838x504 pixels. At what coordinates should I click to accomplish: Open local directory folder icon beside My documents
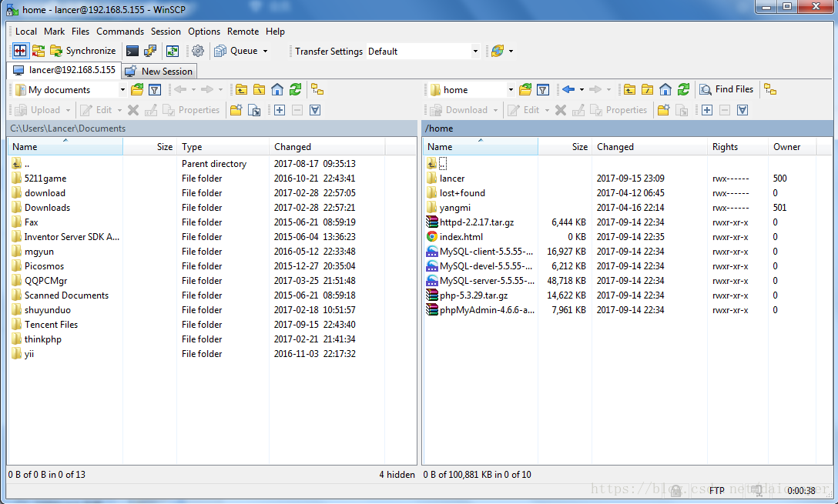point(137,90)
